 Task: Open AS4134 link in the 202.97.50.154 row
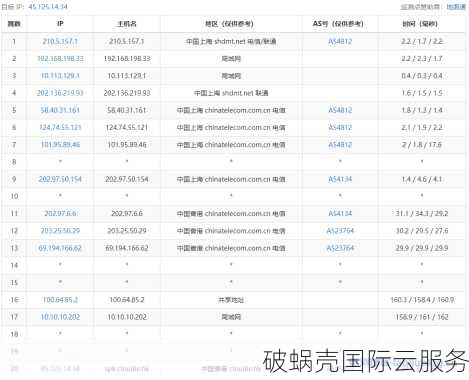[340, 179]
